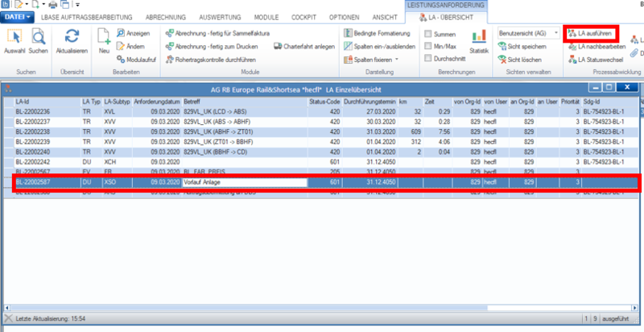
Task: Run Abrechnung - fertig für Sammelfaktura
Action: click(217, 33)
